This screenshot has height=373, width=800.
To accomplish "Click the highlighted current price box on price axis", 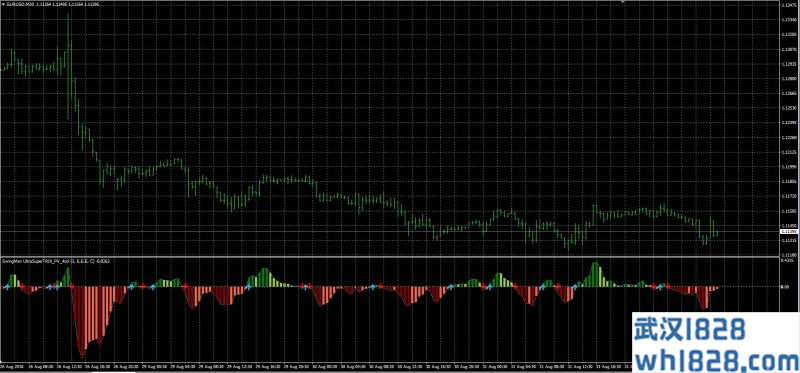I will [789, 232].
